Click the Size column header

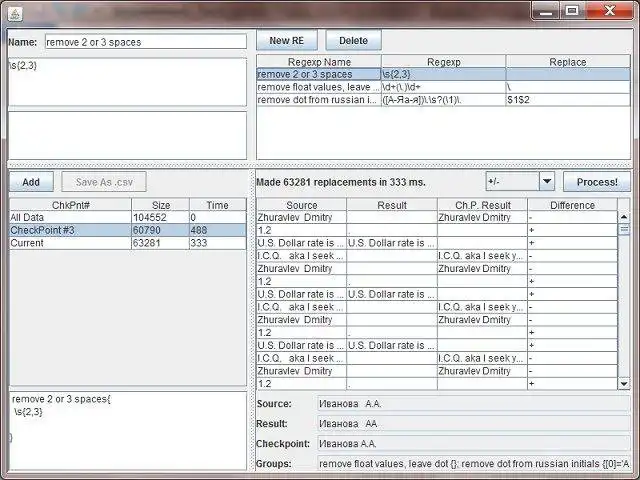[x=161, y=205]
